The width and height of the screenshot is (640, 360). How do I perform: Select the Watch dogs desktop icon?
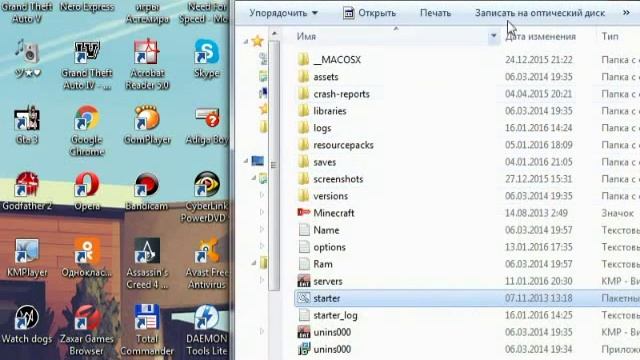27,324
